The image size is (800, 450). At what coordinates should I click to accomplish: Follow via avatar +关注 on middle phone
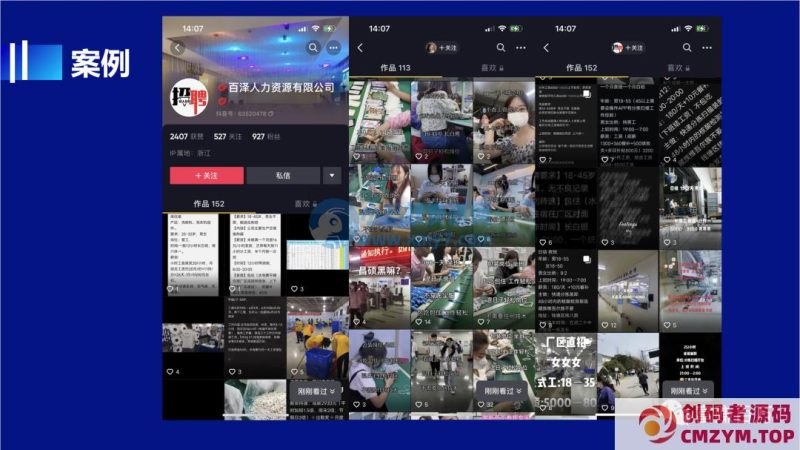coord(442,48)
